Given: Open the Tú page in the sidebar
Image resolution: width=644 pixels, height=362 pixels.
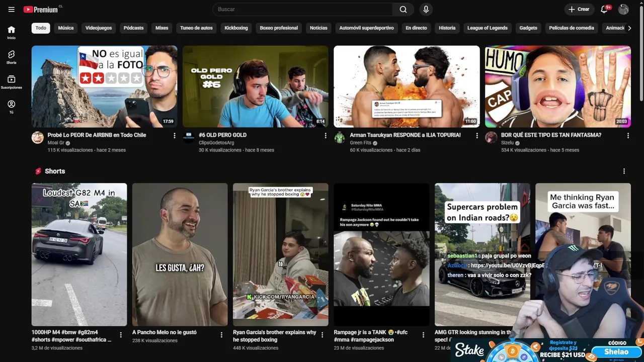Looking at the screenshot, I should tap(11, 107).
